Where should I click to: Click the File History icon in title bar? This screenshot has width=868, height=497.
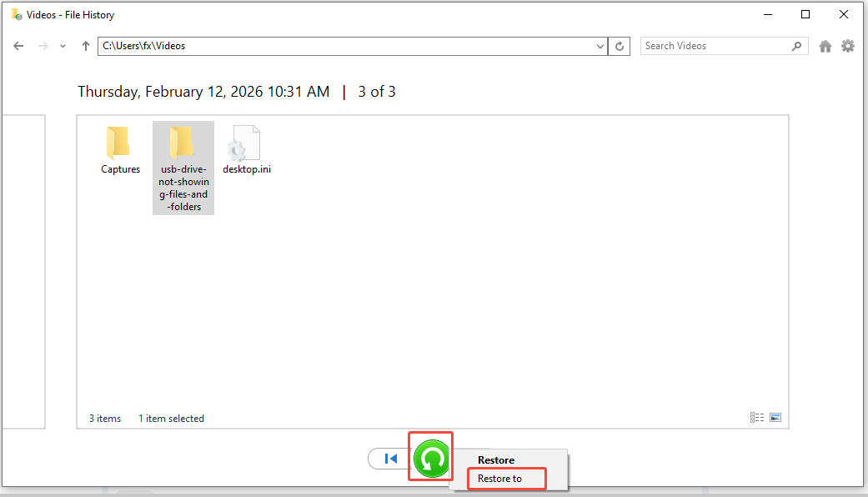(x=15, y=14)
